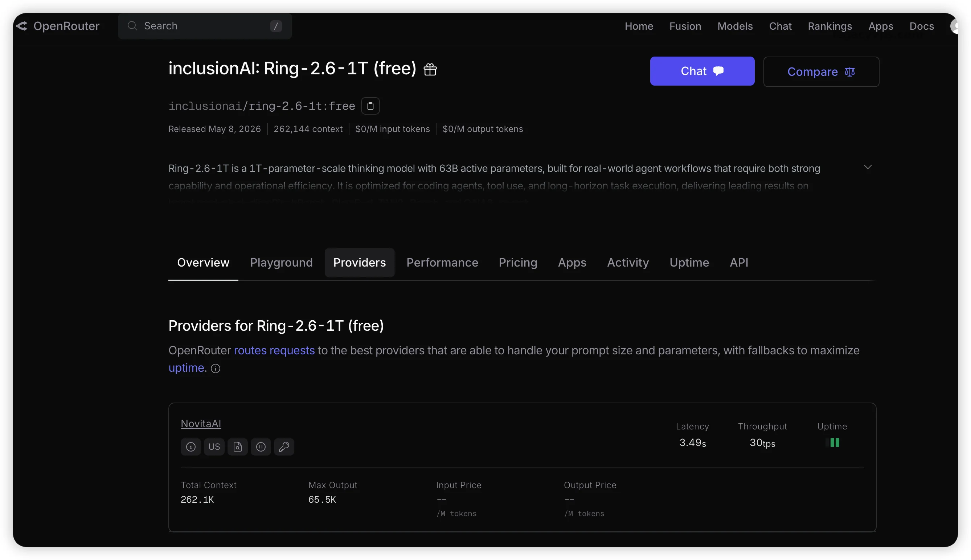Screen dimensions: 971x560
Task: View the Uptime tab
Action: (689, 262)
